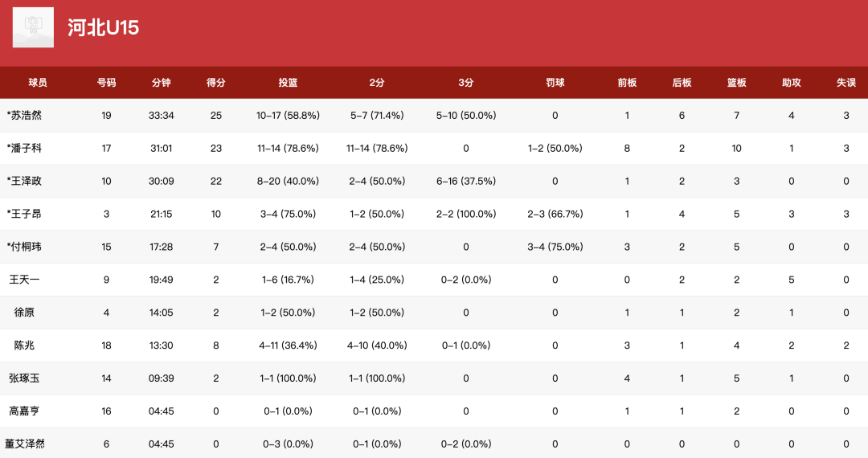
Task: Select the 罚球 column header
Action: coord(555,83)
